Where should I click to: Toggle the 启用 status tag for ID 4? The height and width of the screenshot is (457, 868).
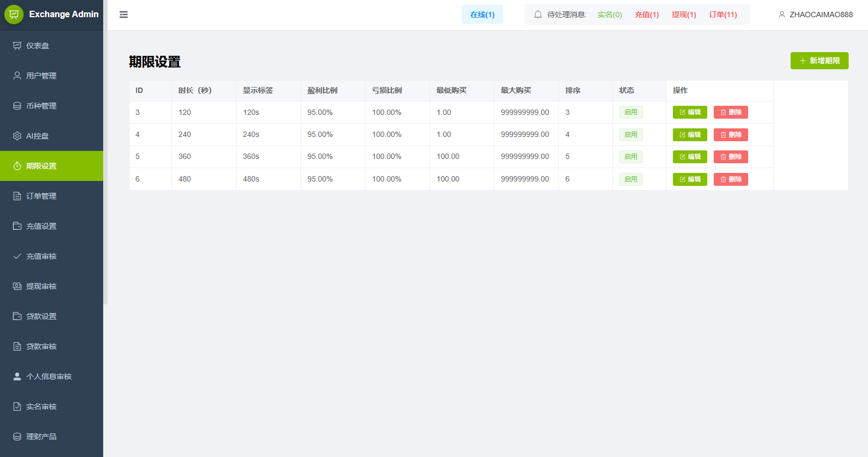pyautogui.click(x=630, y=135)
